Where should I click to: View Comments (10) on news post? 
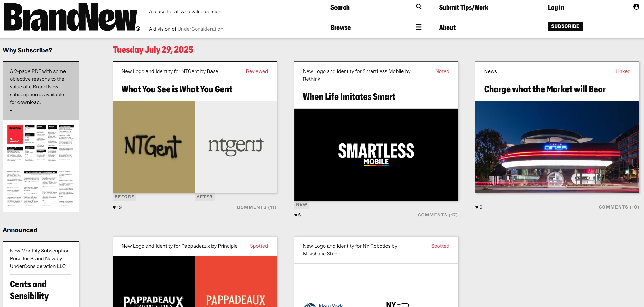click(x=619, y=207)
